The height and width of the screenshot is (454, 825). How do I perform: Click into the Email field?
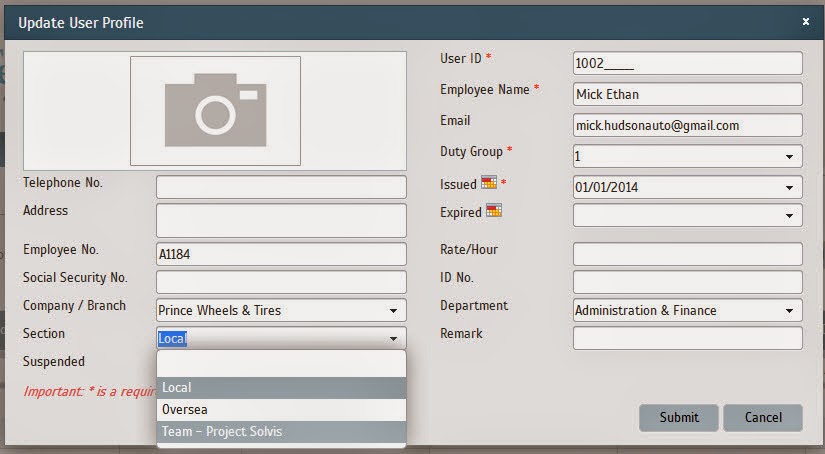pos(688,125)
